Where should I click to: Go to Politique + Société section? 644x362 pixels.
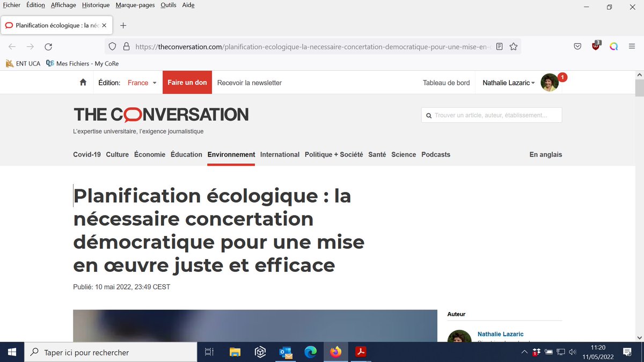click(x=334, y=154)
